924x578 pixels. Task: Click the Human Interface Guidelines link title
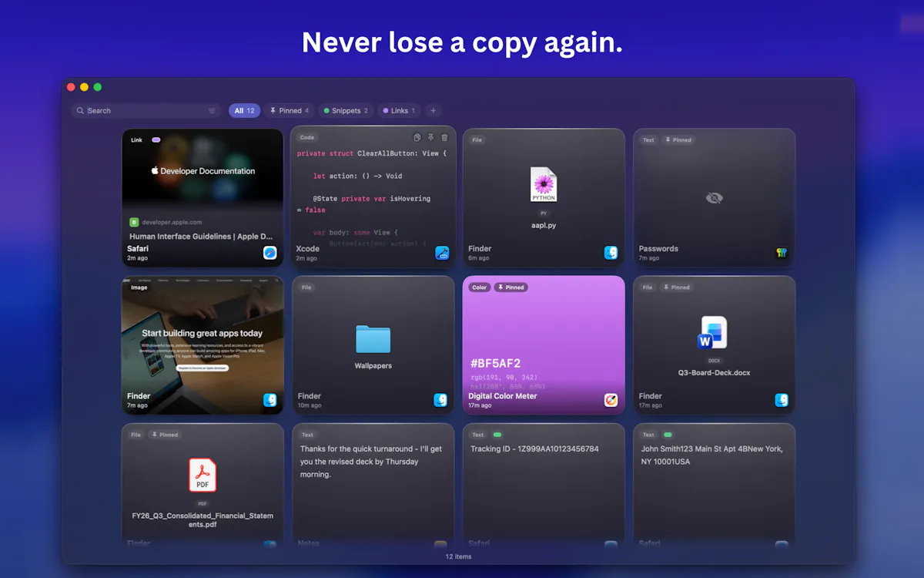point(201,237)
